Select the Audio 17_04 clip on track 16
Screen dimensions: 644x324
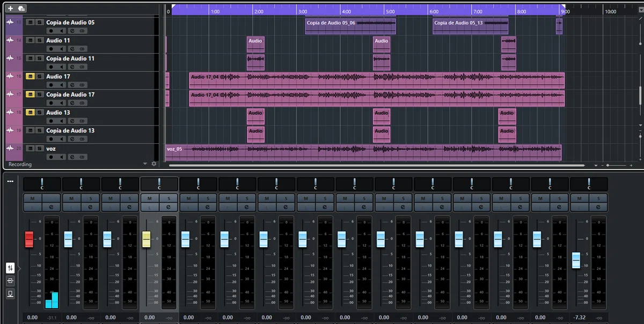tap(377, 80)
